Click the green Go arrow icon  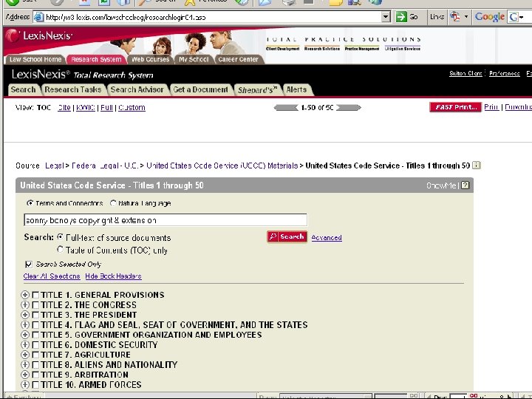pyautogui.click(x=401, y=16)
